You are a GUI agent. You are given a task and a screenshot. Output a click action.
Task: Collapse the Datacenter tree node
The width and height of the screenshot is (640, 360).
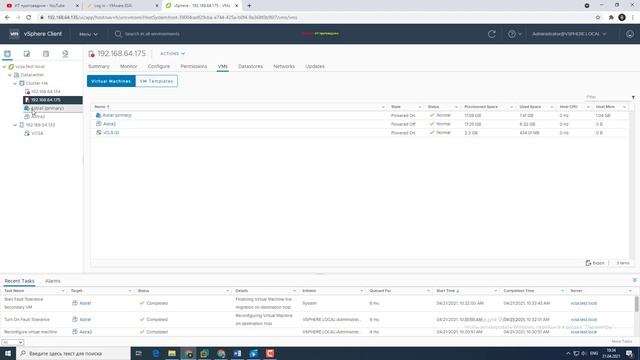point(10,75)
